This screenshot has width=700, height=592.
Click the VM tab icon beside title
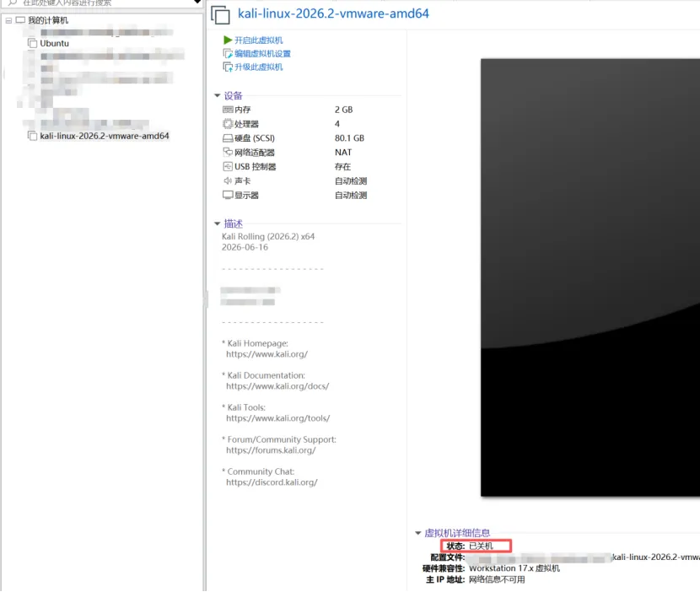[220, 14]
